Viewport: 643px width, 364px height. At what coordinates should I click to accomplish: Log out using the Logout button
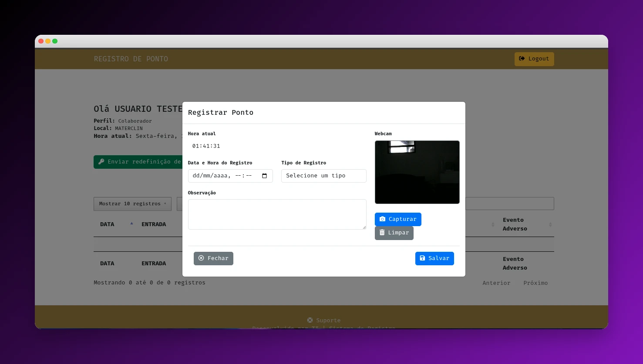[534, 59]
